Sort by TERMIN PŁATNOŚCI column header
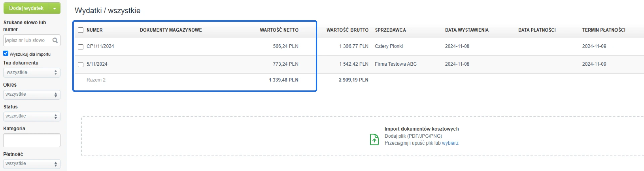Image resolution: width=644 pixels, height=171 pixels. click(x=604, y=30)
